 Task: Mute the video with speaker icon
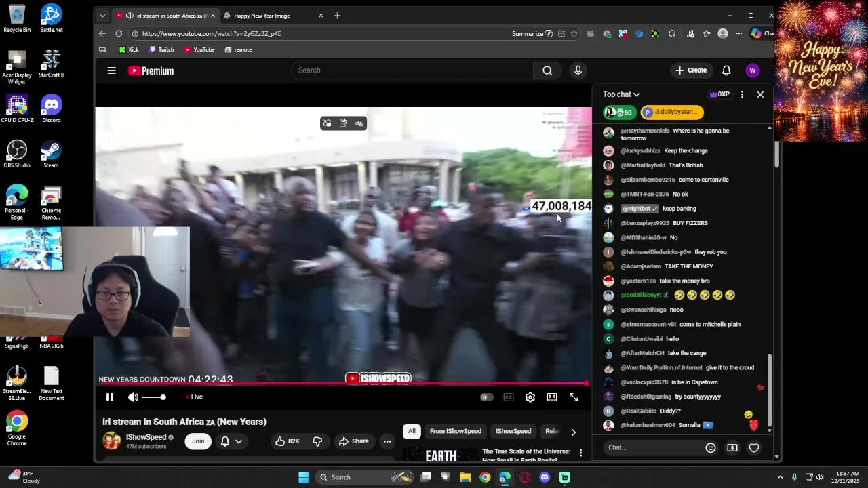coord(133,397)
